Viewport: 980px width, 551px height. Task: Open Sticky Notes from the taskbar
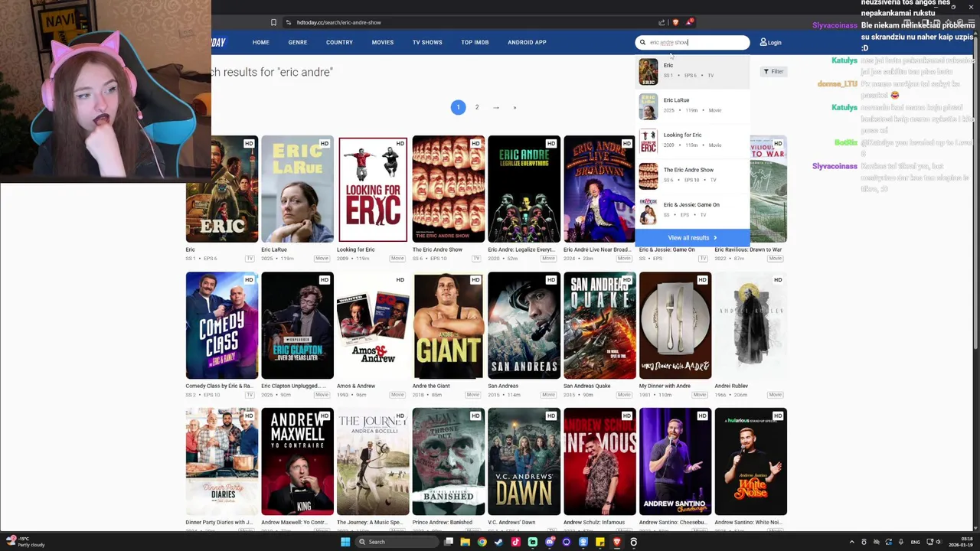[x=599, y=542]
